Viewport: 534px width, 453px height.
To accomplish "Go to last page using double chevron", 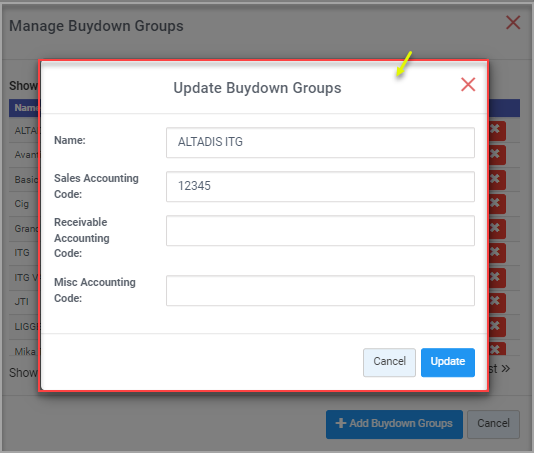I will 500,369.
